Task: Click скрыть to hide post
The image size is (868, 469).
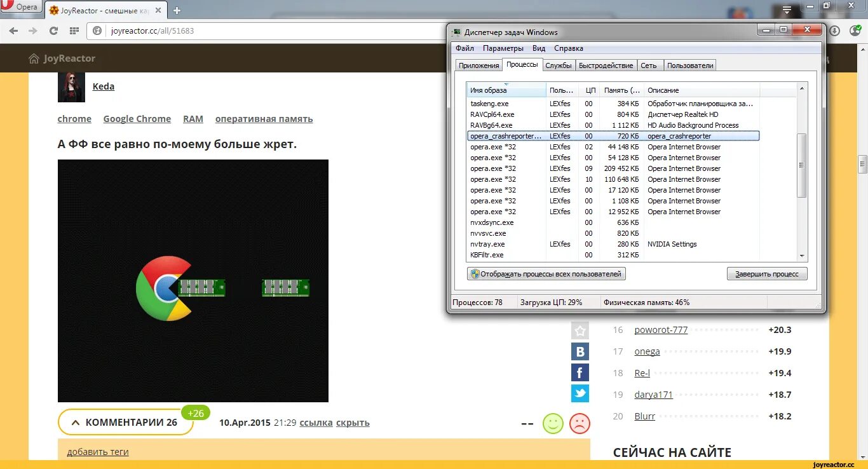Action: (353, 423)
